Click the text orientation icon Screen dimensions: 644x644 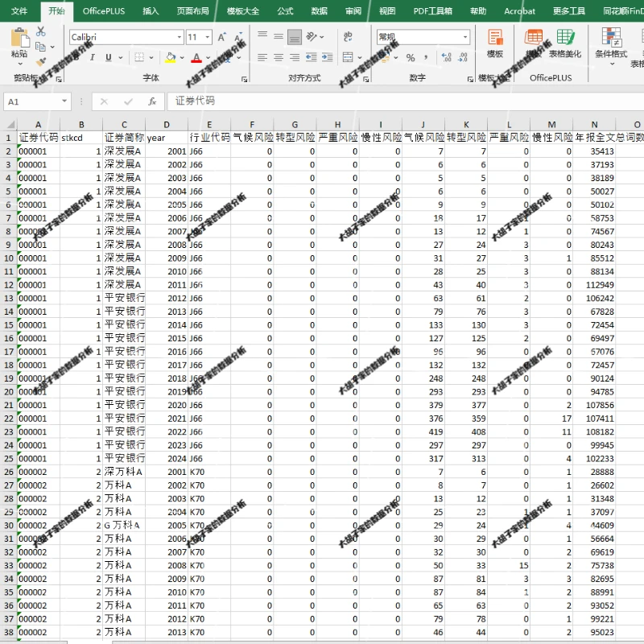[x=312, y=36]
